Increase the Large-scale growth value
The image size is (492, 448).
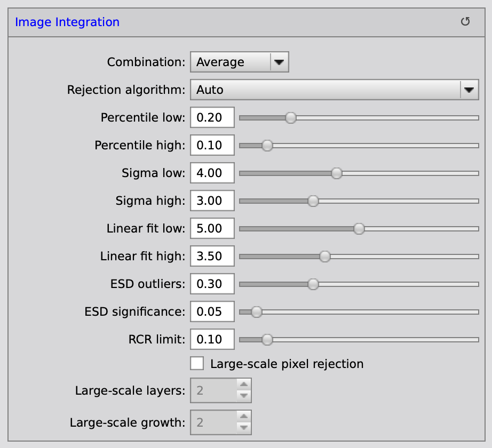click(x=243, y=417)
